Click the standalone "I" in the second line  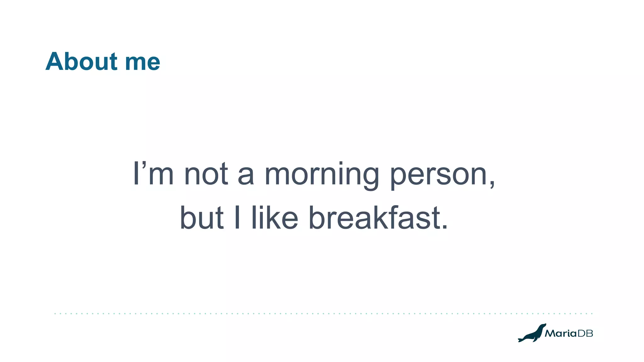[237, 217]
